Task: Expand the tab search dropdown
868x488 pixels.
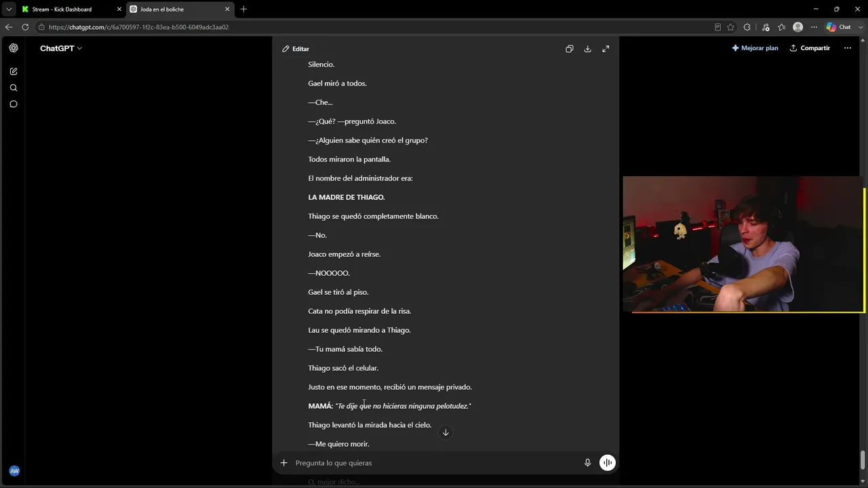Action: pyautogui.click(x=9, y=9)
